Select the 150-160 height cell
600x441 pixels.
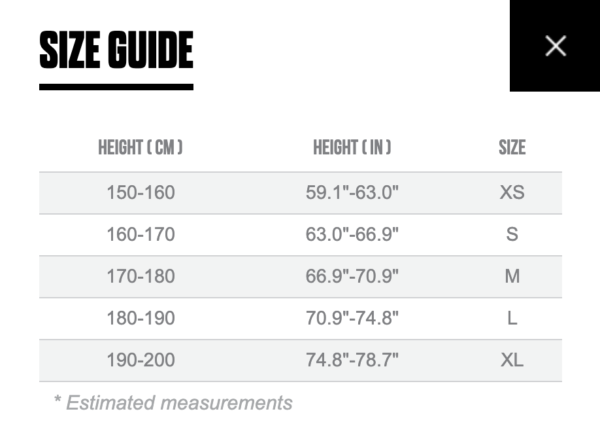coord(141,192)
